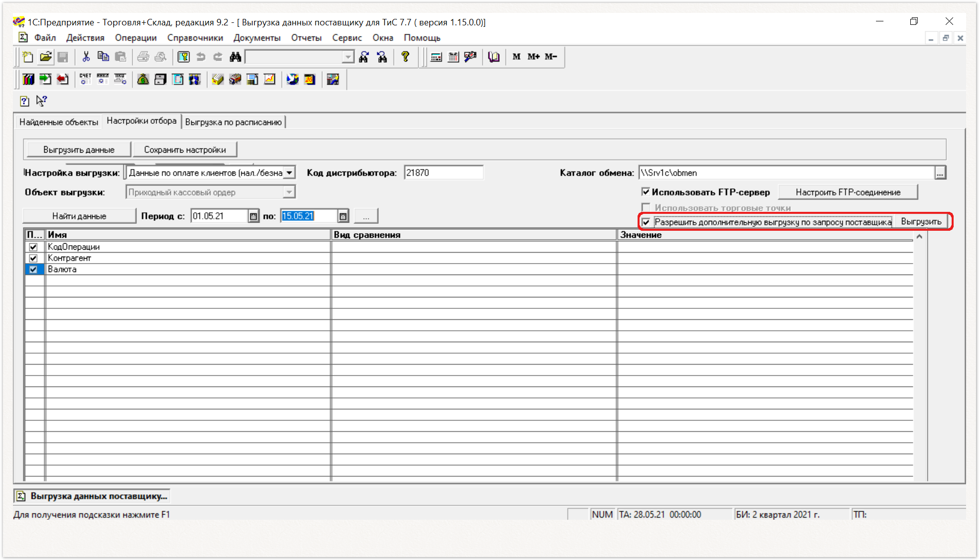Click the red arrow outgoing document icon

coord(62,79)
